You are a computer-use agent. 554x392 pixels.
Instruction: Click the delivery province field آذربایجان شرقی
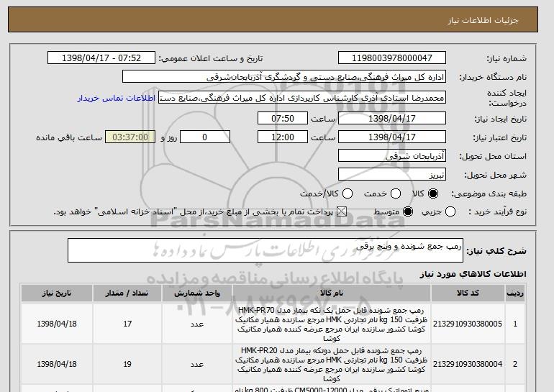(392, 156)
